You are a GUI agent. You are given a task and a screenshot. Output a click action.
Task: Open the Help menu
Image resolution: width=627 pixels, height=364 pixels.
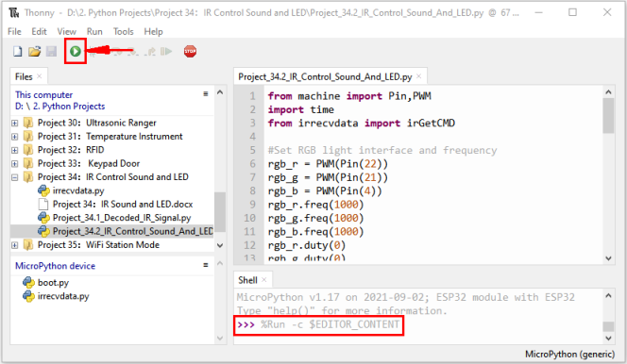[x=153, y=31]
